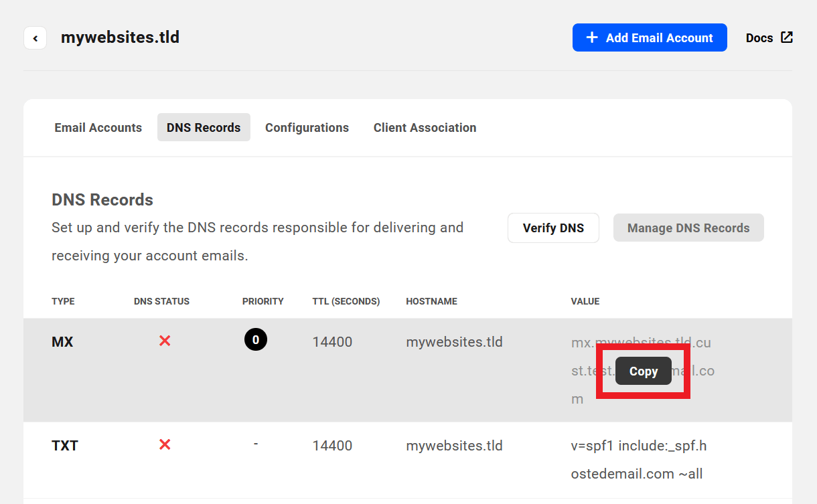The width and height of the screenshot is (817, 504).
Task: Click the plus icon inside Add Email Account
Action: pos(592,37)
